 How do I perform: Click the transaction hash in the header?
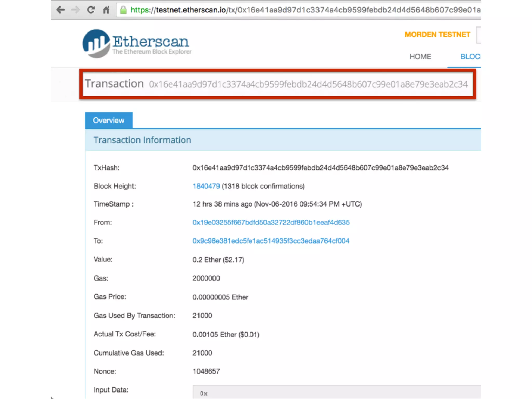(x=308, y=84)
